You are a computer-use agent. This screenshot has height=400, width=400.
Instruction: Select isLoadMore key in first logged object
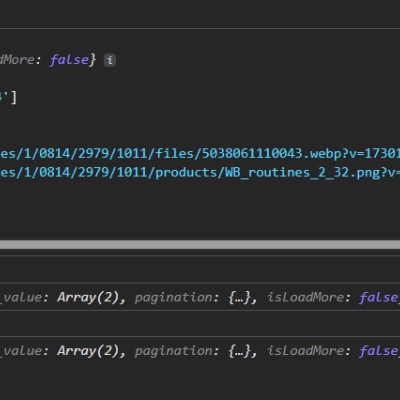(x=305, y=297)
